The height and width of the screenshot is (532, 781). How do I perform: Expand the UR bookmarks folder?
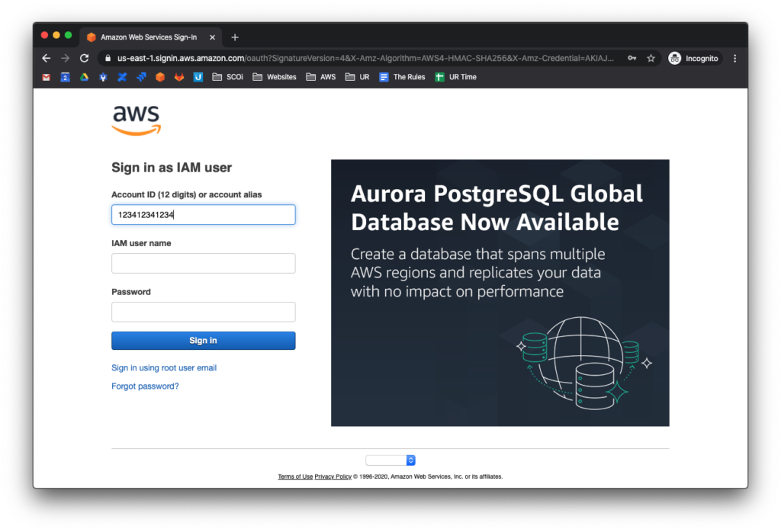coord(357,77)
